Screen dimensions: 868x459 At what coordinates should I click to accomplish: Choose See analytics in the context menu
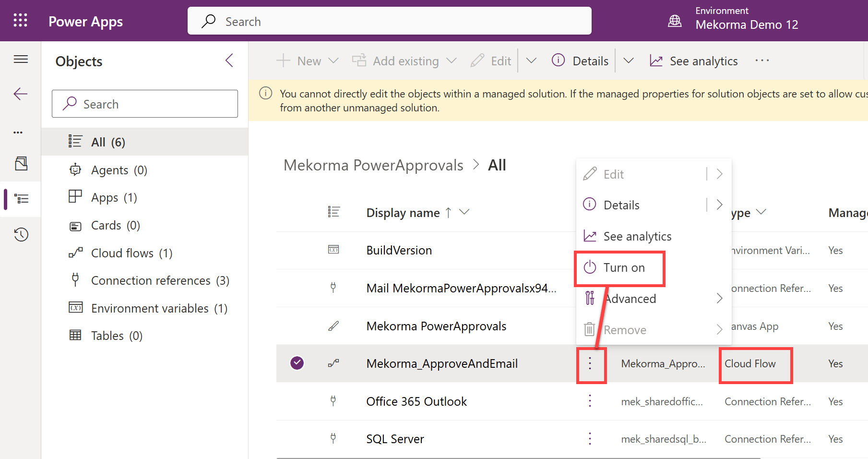click(x=637, y=236)
